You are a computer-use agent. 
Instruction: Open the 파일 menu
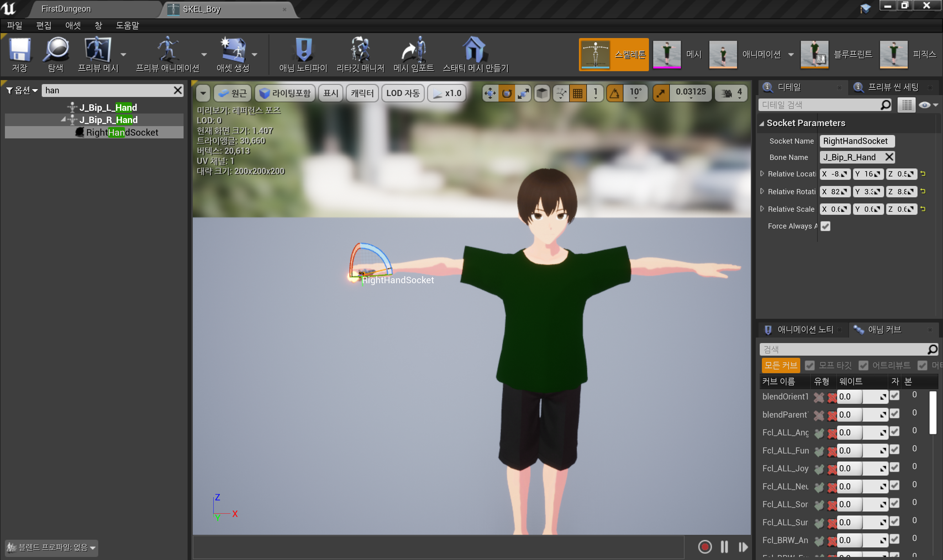coord(15,25)
